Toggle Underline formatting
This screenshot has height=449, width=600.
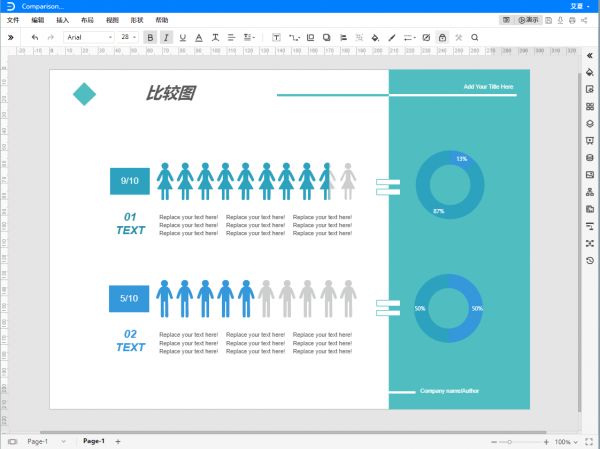click(x=182, y=37)
